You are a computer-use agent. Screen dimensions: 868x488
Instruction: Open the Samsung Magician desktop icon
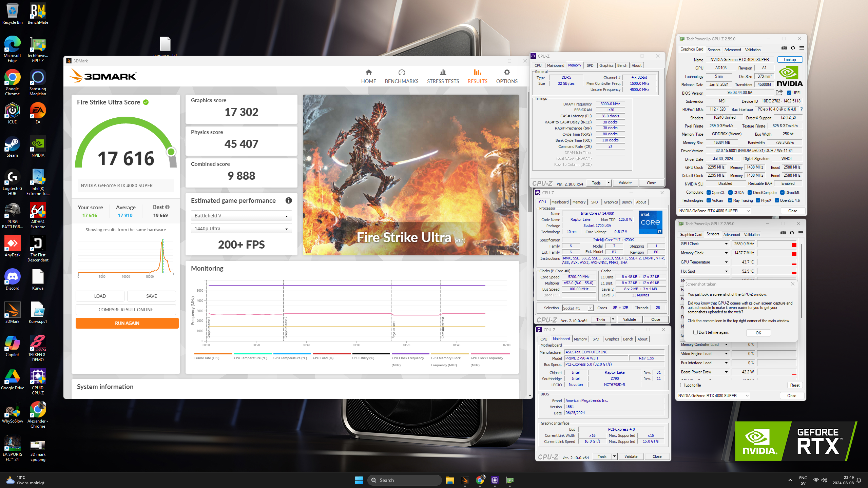click(x=38, y=83)
